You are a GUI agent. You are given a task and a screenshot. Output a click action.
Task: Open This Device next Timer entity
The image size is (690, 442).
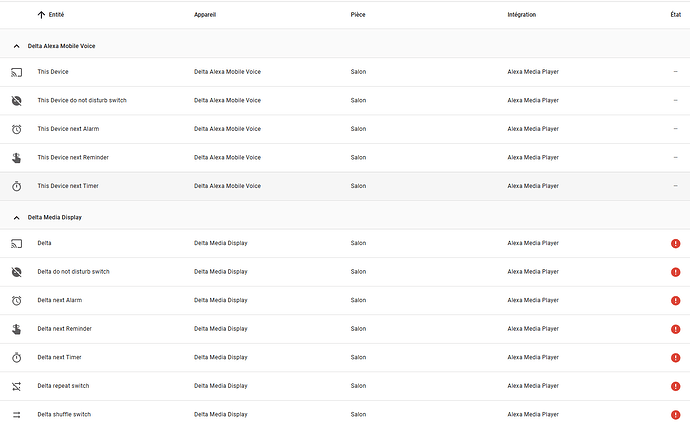68,186
